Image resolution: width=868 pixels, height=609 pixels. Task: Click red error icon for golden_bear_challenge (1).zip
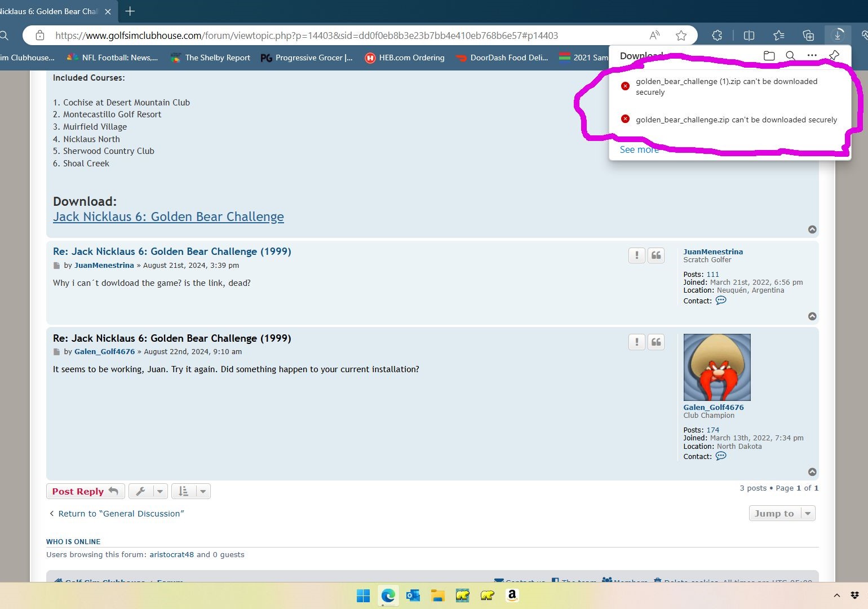625,86
